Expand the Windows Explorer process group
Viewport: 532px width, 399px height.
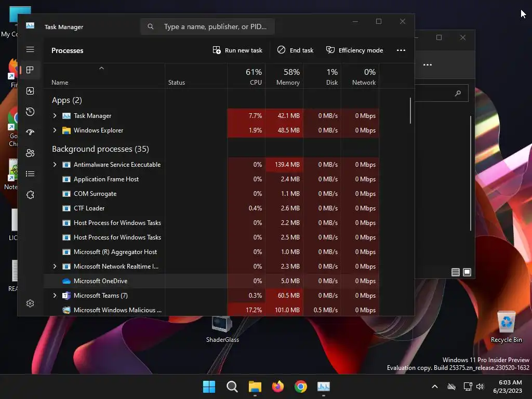pos(55,130)
